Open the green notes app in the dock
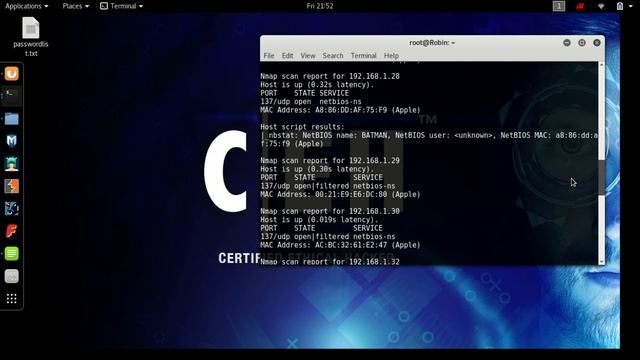Image resolution: width=640 pixels, height=360 pixels. tap(11, 253)
